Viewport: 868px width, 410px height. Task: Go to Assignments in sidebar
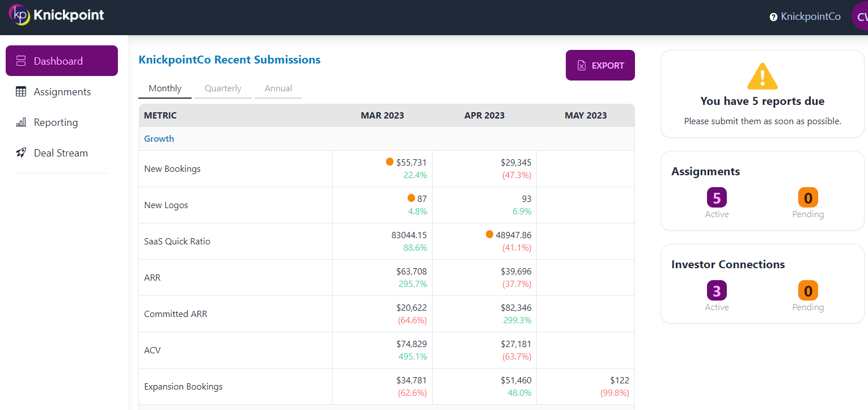(62, 91)
